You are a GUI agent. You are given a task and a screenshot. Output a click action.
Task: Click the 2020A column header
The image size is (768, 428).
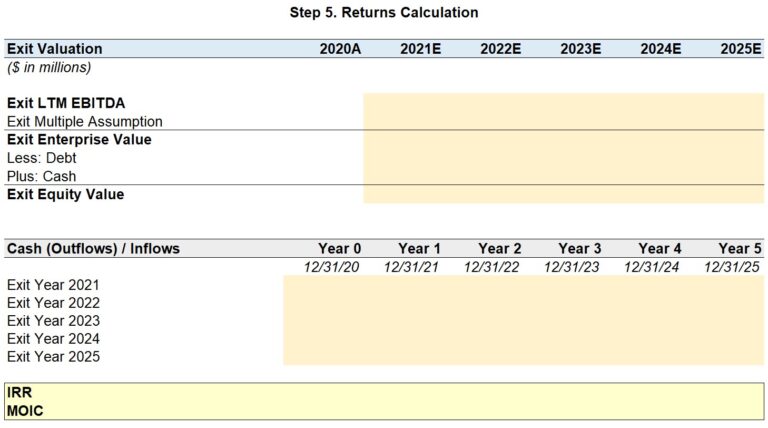(x=340, y=49)
